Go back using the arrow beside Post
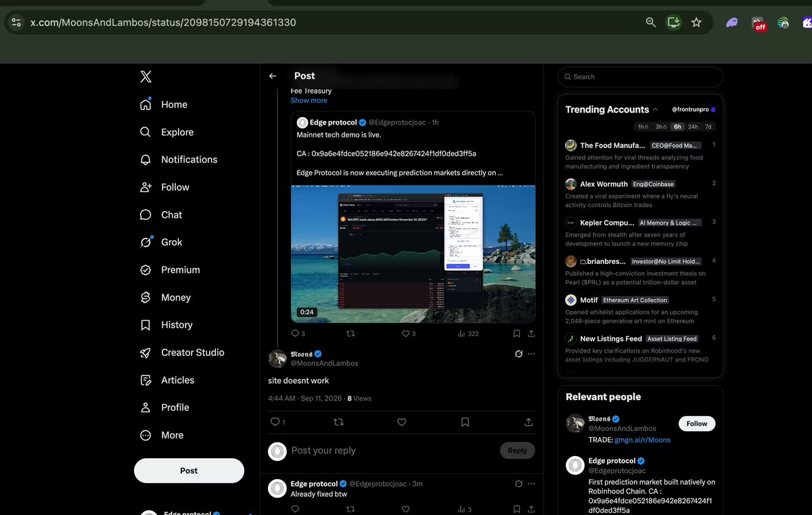Viewport: 812px width, 515px height. [x=273, y=76]
